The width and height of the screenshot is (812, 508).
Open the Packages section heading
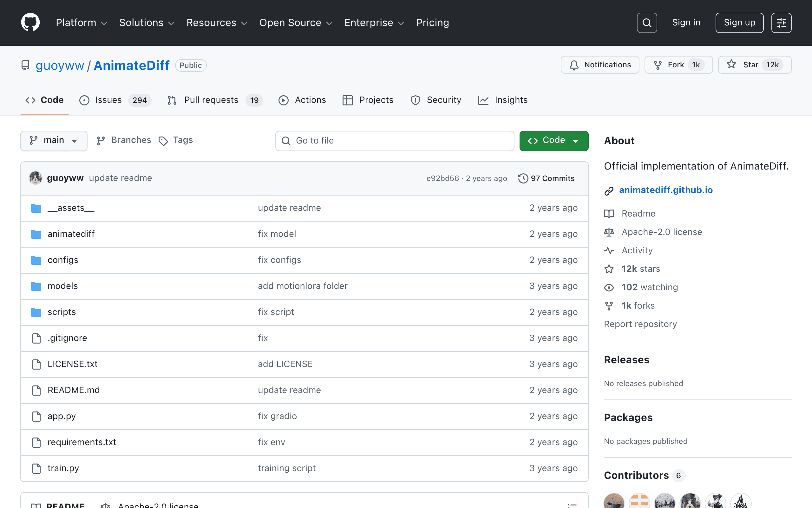(x=628, y=418)
